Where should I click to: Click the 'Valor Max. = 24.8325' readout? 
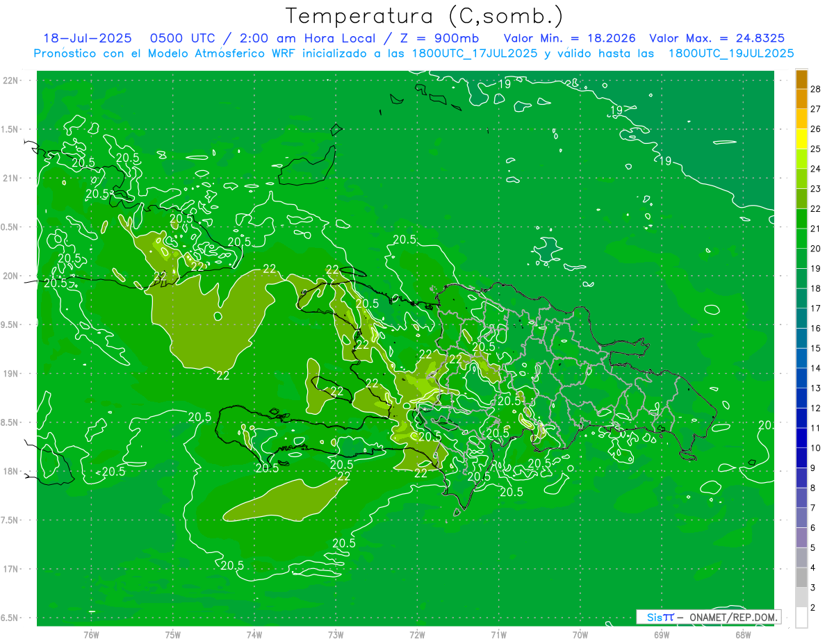(x=717, y=38)
